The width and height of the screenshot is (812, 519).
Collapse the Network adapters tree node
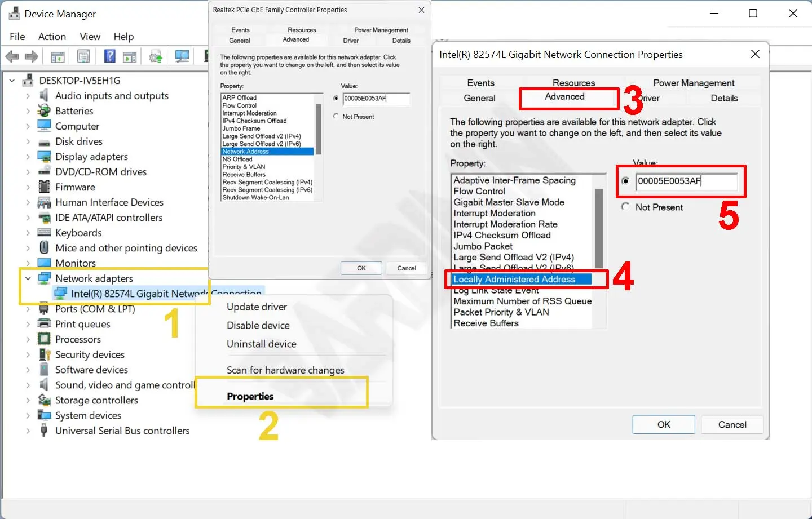(28, 278)
